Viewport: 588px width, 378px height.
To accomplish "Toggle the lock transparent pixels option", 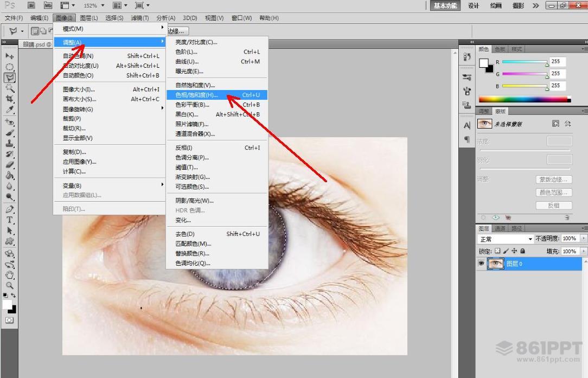I will (497, 251).
